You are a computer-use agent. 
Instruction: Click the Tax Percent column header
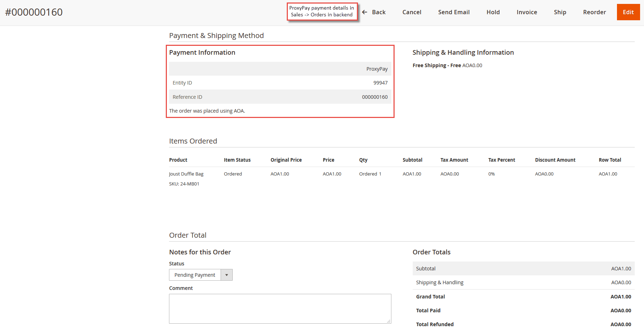pos(502,160)
